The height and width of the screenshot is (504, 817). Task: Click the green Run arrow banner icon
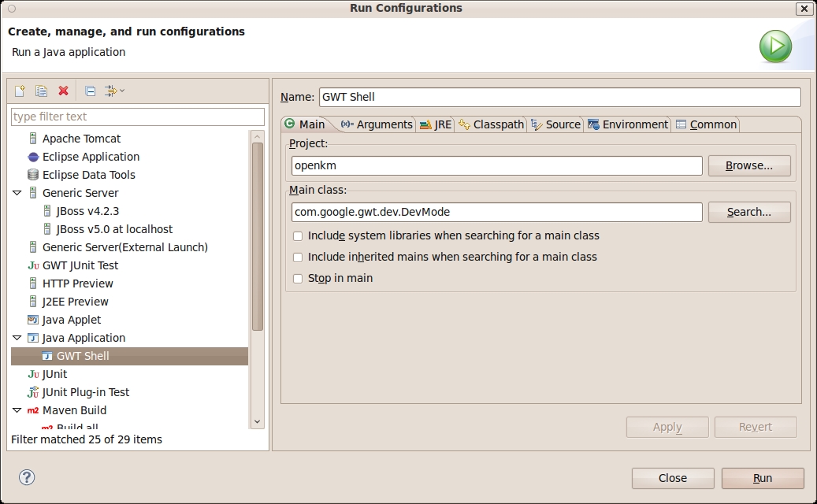click(775, 46)
